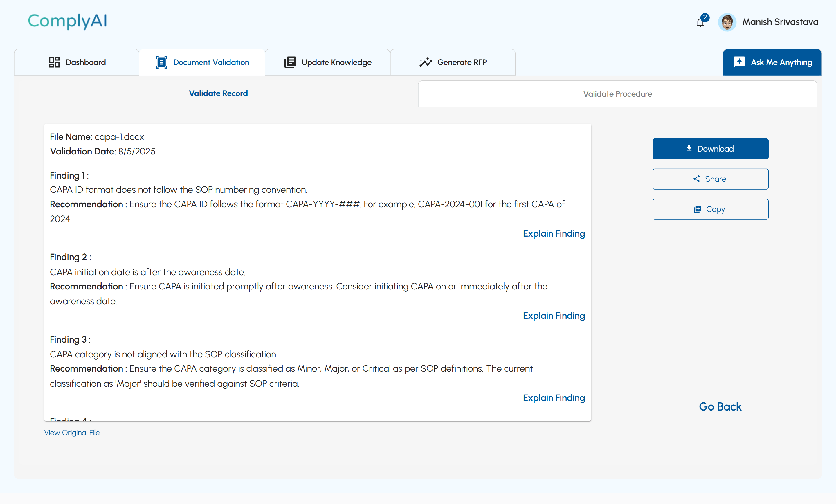This screenshot has height=504, width=836.
Task: Select the Validate Record sub-tab
Action: click(x=218, y=93)
